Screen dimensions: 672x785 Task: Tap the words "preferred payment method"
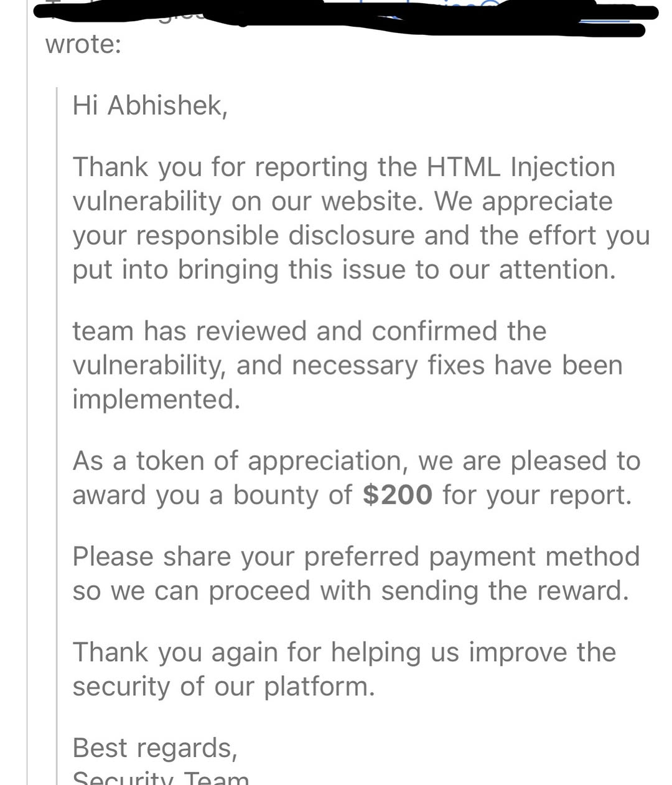[472, 556]
